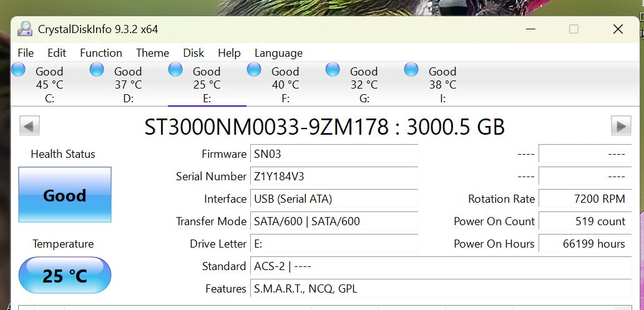
Task: Click the Firmware field showing SN03
Action: click(333, 154)
